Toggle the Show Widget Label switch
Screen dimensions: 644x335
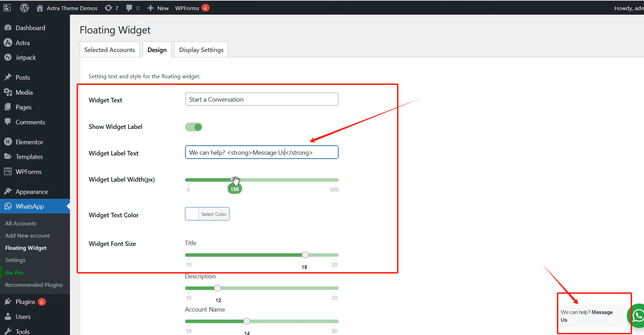click(194, 127)
